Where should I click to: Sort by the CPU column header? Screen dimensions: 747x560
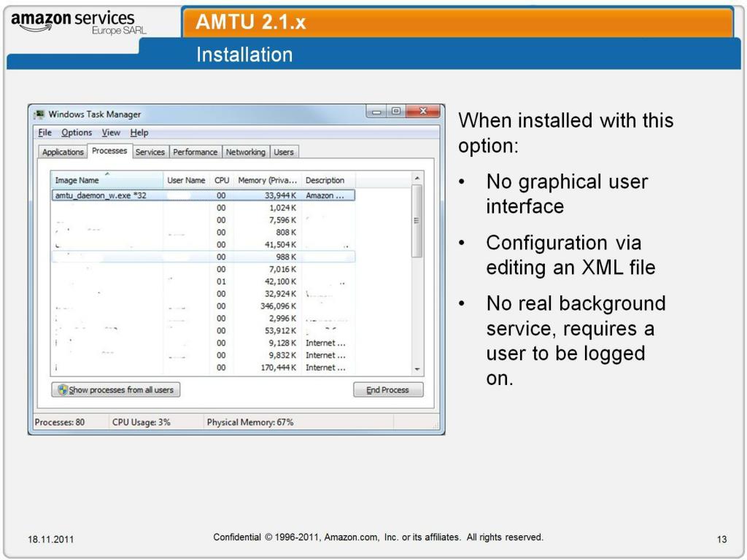tap(222, 180)
